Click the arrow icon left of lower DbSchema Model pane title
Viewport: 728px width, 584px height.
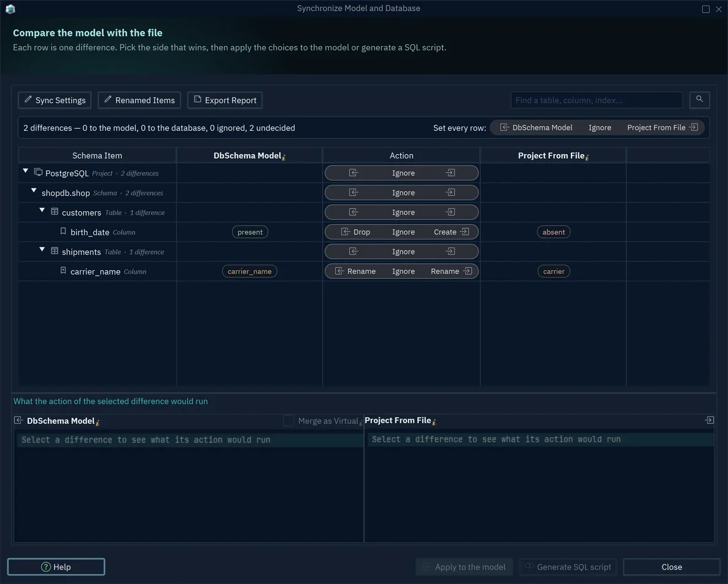pyautogui.click(x=18, y=421)
